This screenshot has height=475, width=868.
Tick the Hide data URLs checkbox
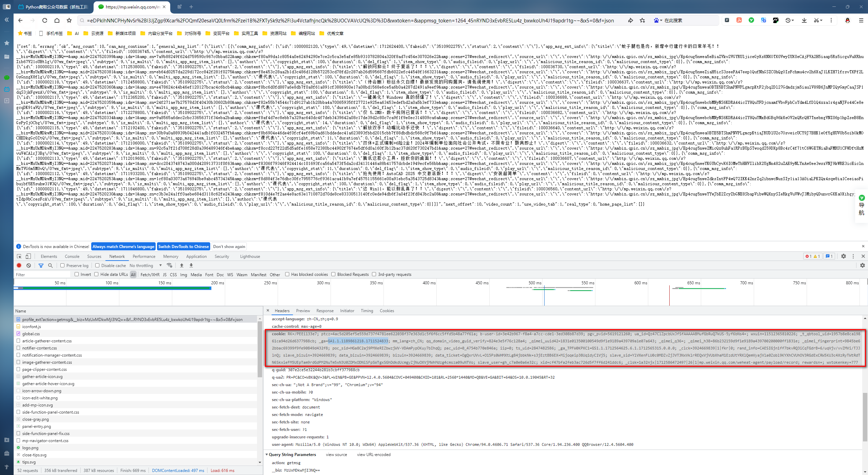(97, 274)
